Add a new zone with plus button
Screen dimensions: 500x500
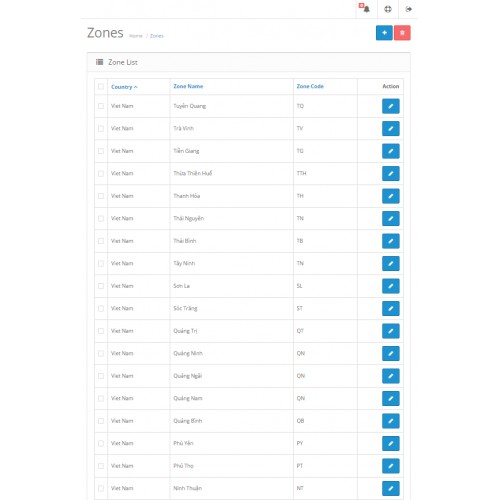coord(384,33)
